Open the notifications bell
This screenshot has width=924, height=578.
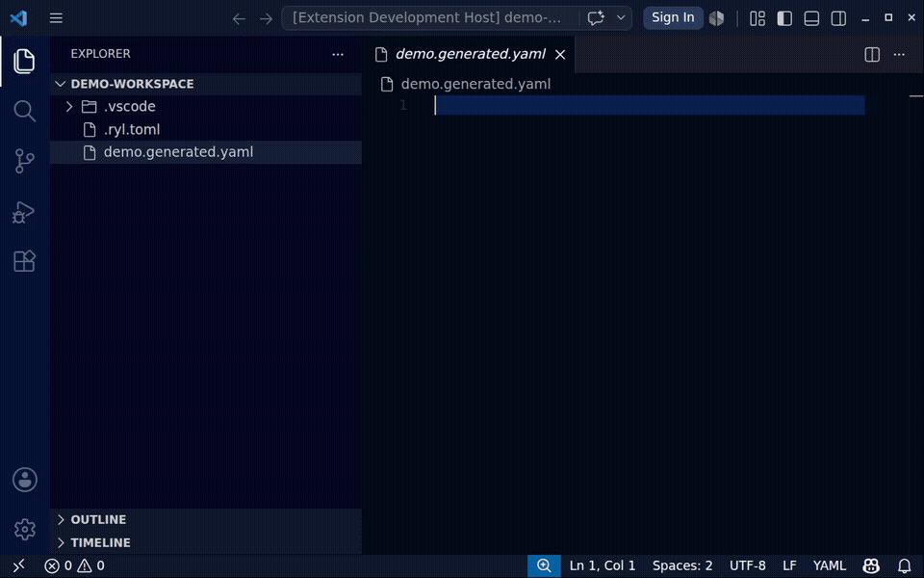(905, 566)
